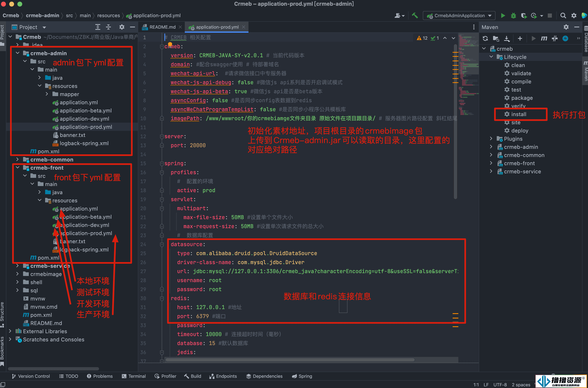Start debugging with the bug icon
The image size is (588, 388).
[513, 16]
